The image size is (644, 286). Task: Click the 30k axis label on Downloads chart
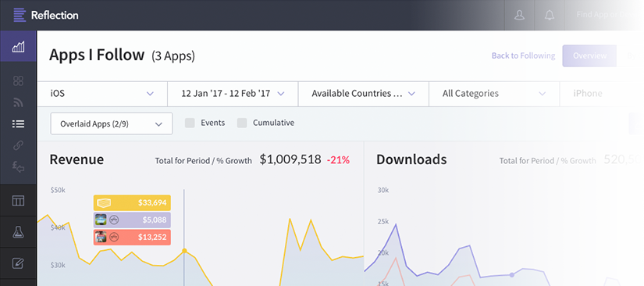click(382, 190)
